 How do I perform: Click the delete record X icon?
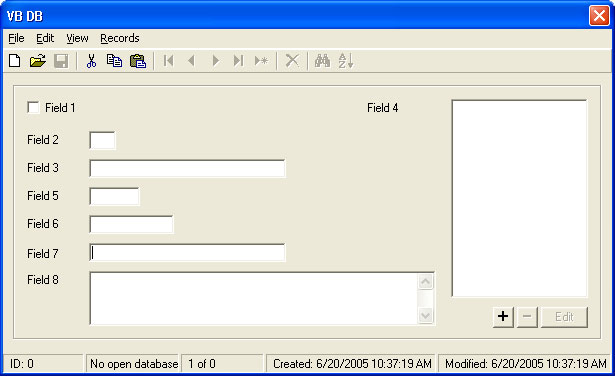tap(292, 61)
